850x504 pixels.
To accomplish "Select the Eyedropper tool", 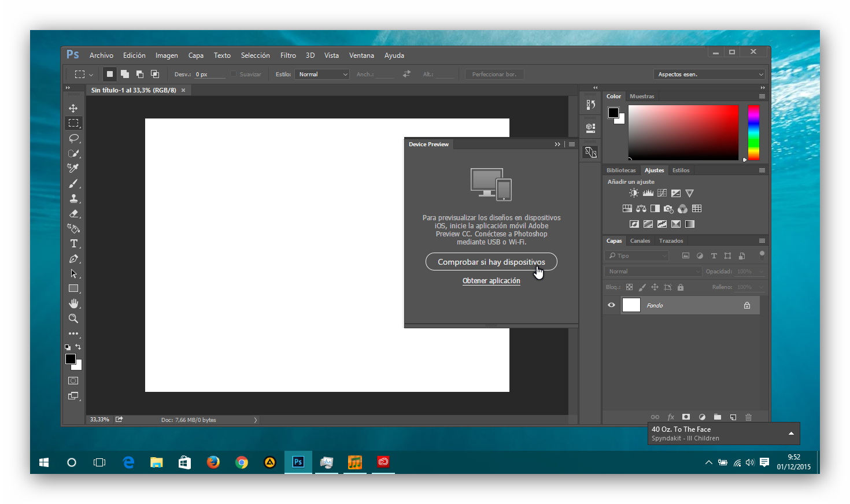I will pyautogui.click(x=73, y=168).
